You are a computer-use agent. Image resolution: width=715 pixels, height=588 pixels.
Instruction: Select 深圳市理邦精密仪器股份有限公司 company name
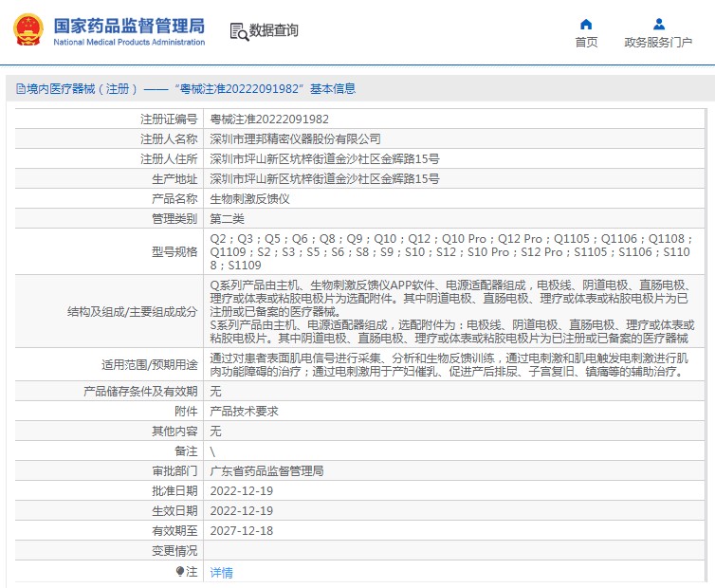[x=295, y=139]
